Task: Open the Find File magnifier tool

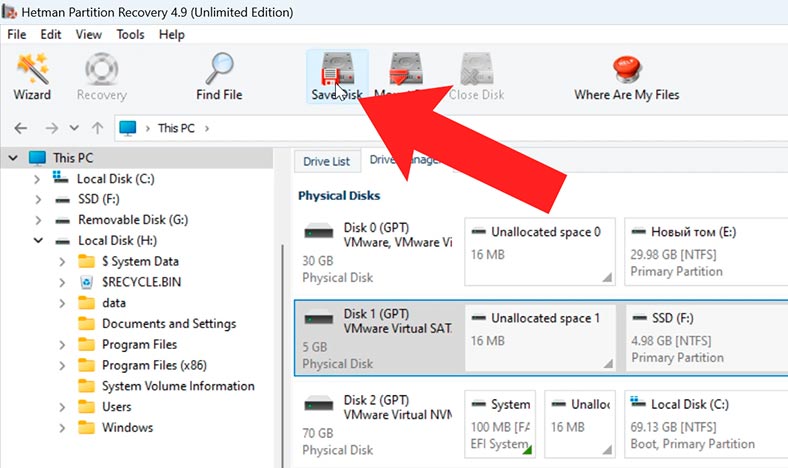Action: (x=219, y=76)
